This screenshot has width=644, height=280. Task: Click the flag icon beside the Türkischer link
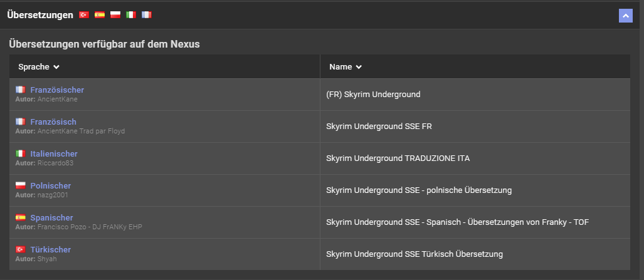click(20, 250)
